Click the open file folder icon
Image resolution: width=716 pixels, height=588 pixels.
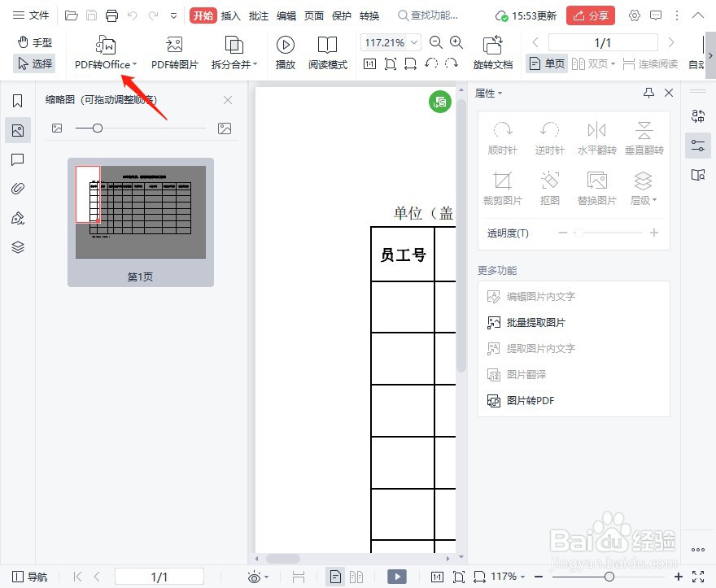coord(72,16)
